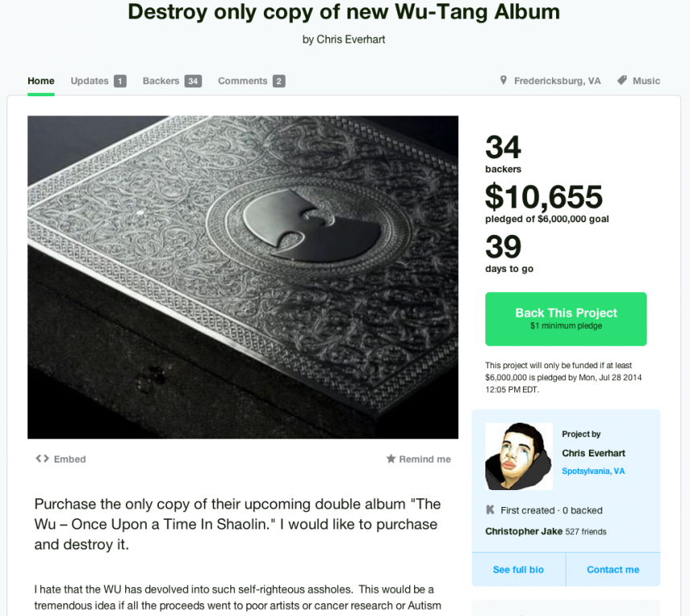Open Chris Everhart's profile avatar
690x616 pixels.
[519, 456]
